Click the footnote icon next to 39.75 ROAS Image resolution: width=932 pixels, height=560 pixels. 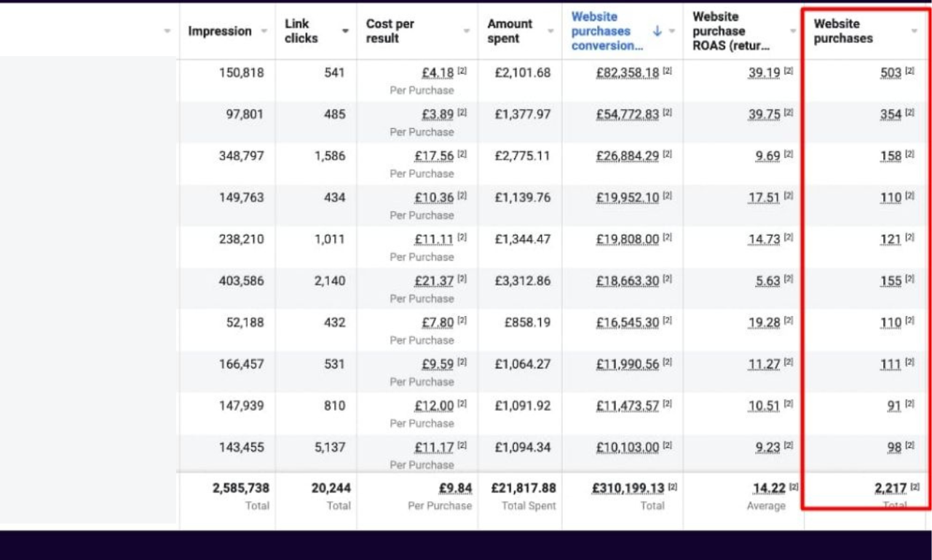click(x=789, y=113)
